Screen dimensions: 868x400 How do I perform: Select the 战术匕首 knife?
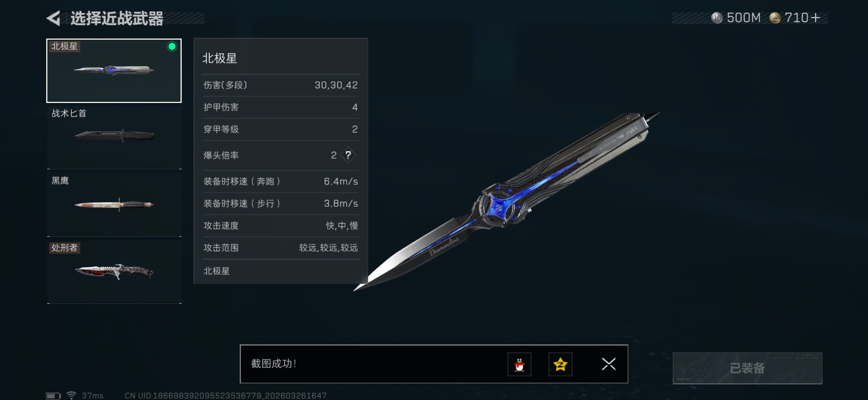[x=114, y=137]
